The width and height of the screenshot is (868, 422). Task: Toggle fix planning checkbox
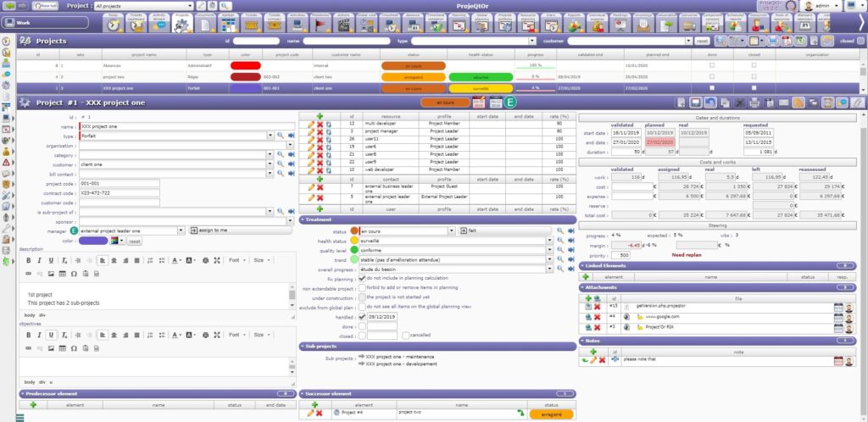click(362, 278)
